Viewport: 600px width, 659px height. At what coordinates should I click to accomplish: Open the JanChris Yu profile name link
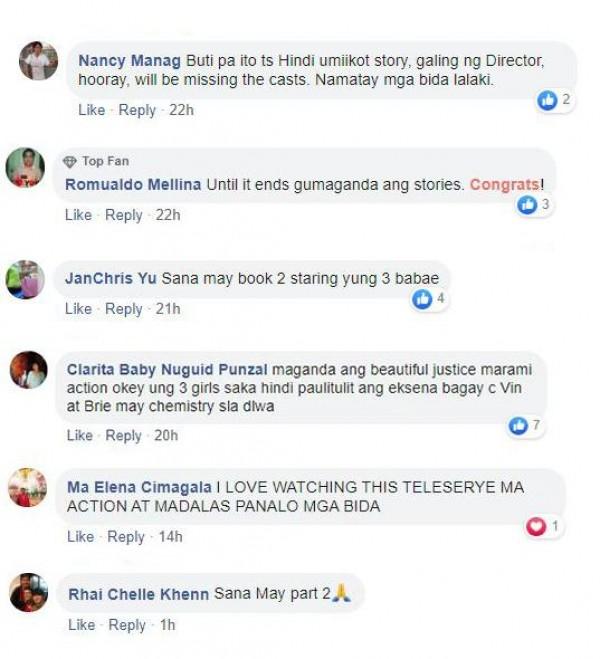(111, 278)
